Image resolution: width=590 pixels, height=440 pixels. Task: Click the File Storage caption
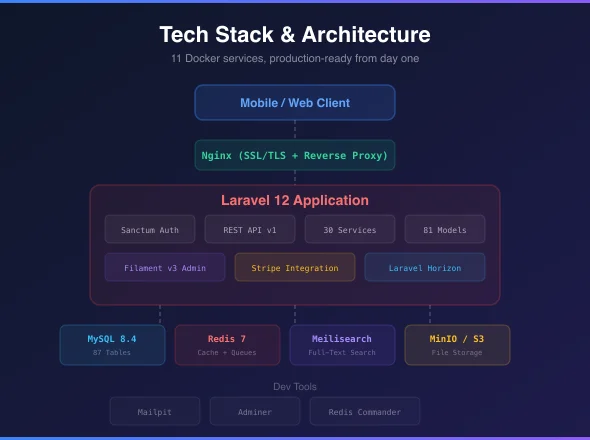457,352
